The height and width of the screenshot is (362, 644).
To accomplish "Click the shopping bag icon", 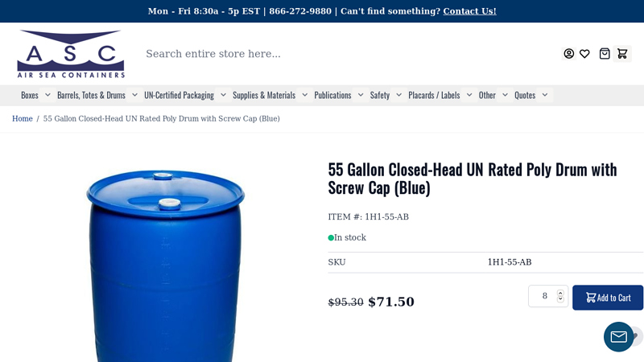I will [x=605, y=54].
